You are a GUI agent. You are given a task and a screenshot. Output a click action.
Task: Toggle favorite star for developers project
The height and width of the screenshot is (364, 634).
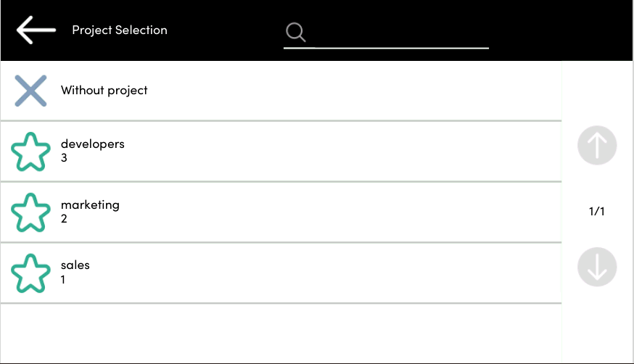(31, 152)
